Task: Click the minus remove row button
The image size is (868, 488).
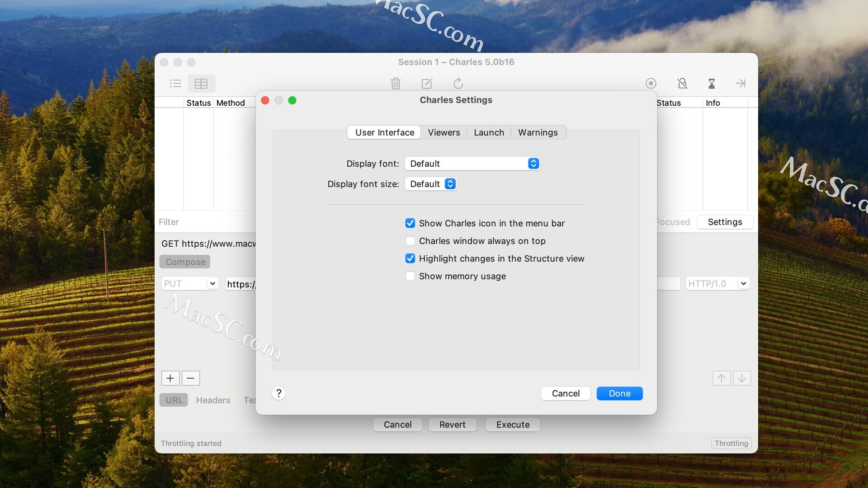Action: tap(191, 378)
